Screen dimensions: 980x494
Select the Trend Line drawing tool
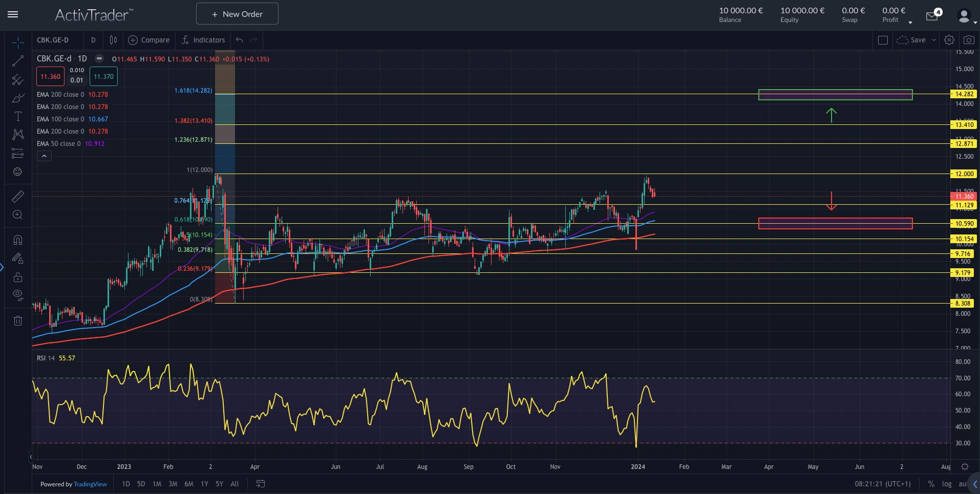17,61
